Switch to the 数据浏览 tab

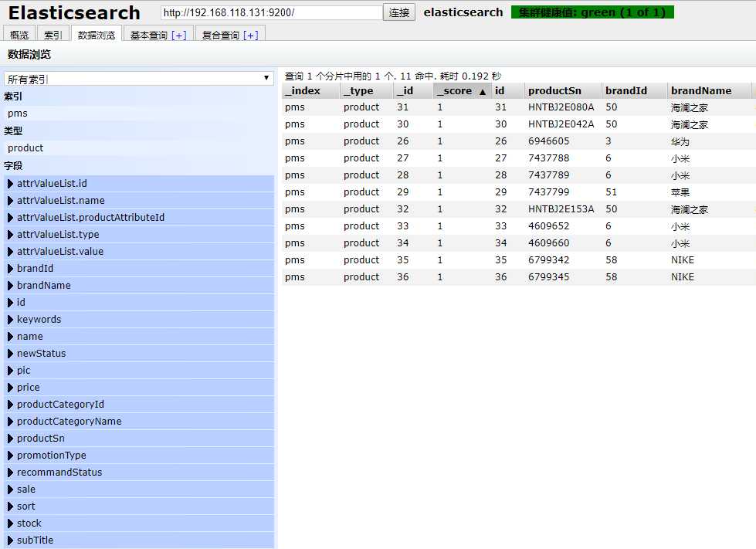(97, 35)
